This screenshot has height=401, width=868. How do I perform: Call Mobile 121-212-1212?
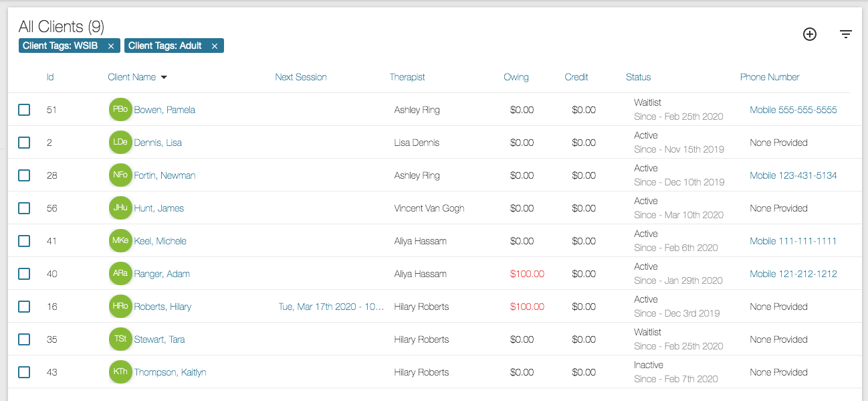point(793,274)
